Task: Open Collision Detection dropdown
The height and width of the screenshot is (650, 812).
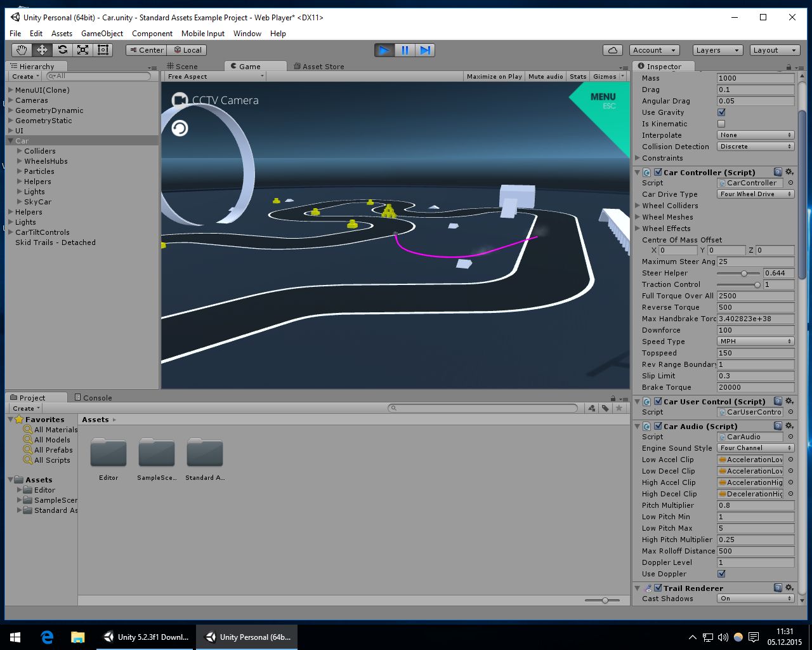Action: tap(756, 147)
